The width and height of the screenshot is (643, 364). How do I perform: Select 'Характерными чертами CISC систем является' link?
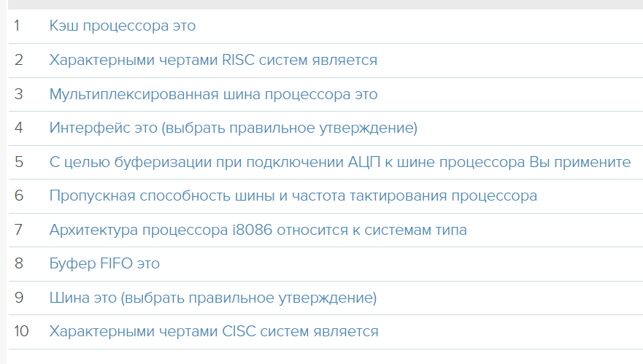[214, 331]
